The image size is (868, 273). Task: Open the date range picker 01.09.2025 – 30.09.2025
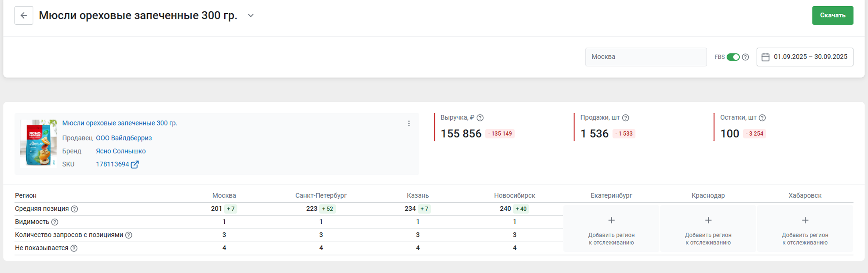point(805,57)
